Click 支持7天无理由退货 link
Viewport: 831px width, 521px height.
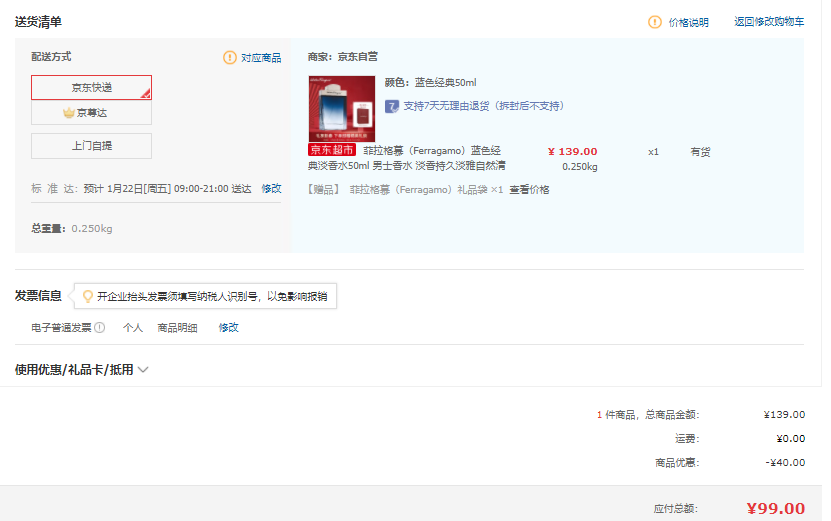pyautogui.click(x=483, y=106)
